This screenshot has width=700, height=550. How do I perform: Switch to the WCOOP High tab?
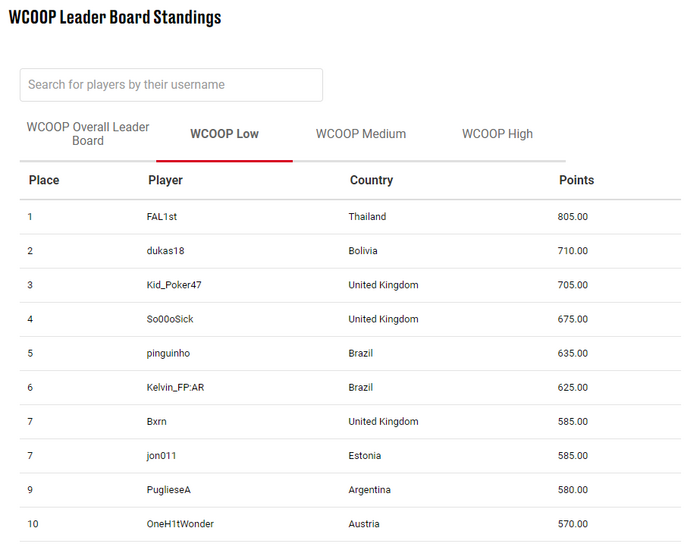coord(497,133)
